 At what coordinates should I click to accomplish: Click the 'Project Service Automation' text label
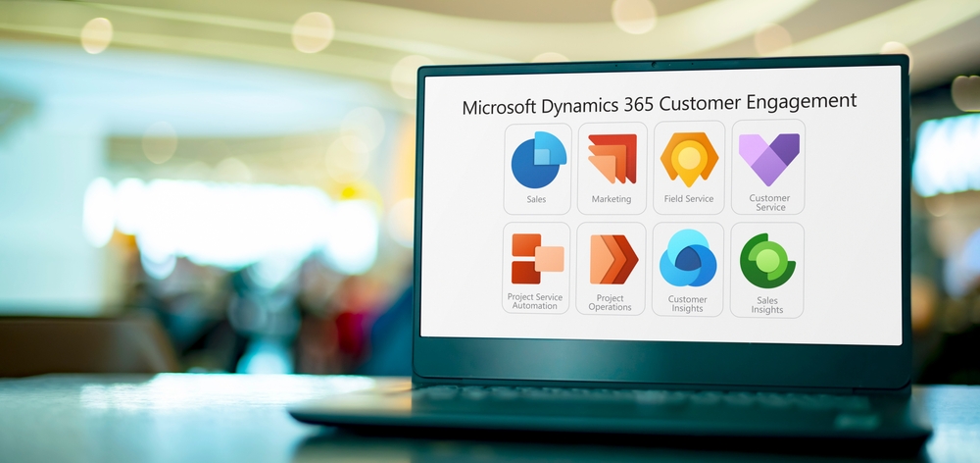click(535, 301)
